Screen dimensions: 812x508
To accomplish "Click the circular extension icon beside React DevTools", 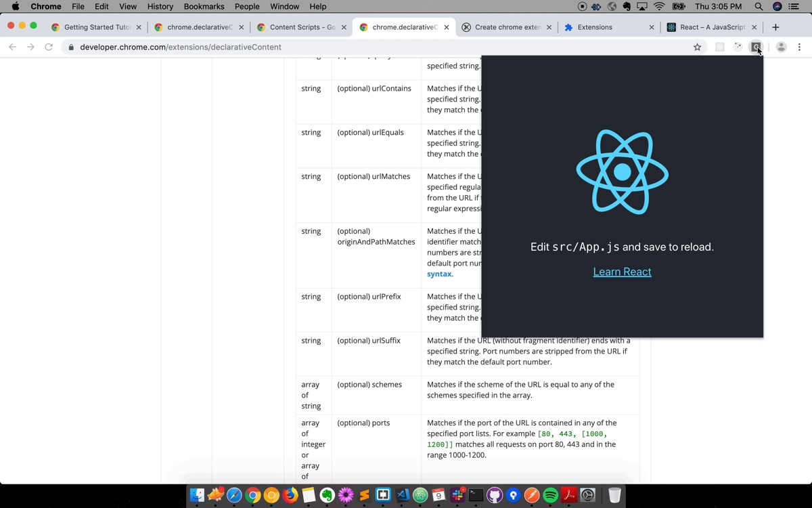I will [x=738, y=47].
